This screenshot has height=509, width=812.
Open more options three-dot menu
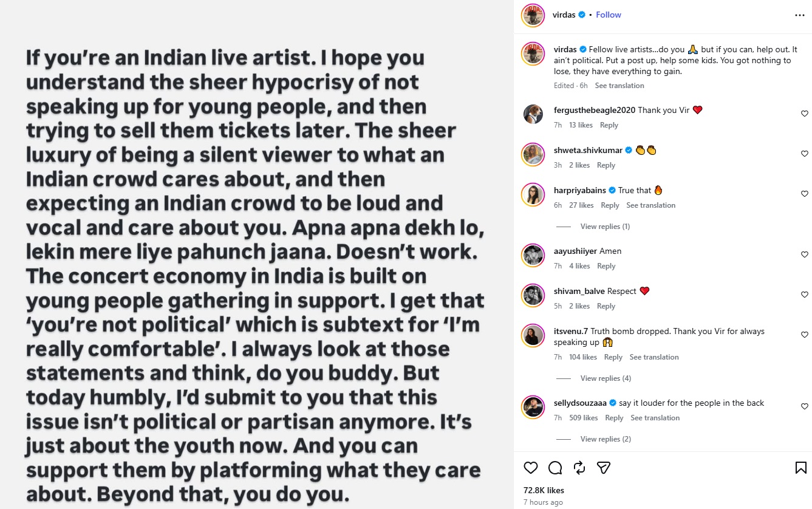click(800, 15)
